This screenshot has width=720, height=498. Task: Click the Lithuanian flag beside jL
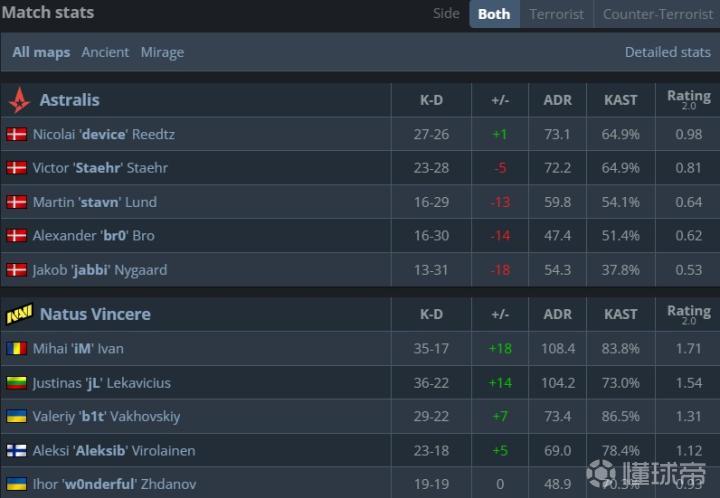[x=16, y=383]
